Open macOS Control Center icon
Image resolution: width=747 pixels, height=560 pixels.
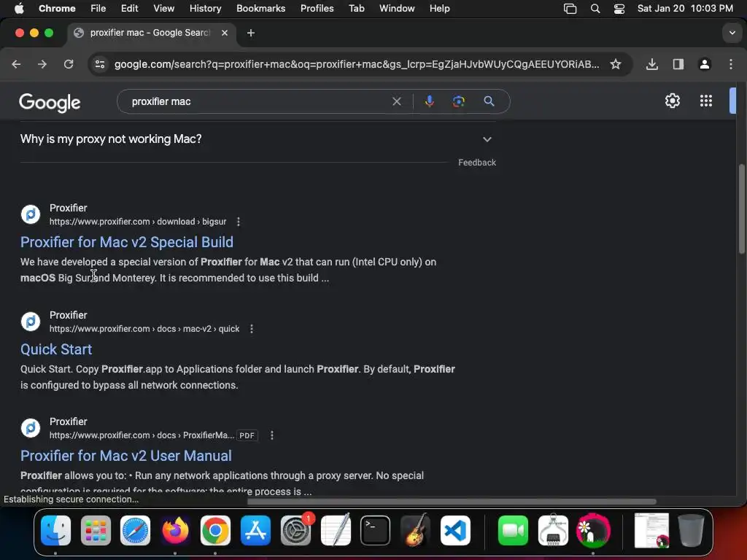(x=619, y=9)
